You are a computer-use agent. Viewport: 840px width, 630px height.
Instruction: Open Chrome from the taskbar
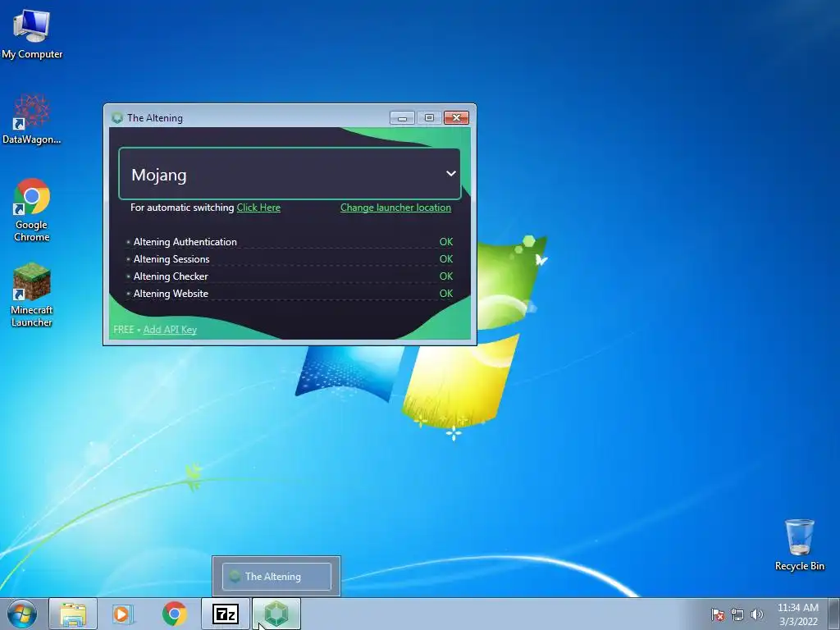tap(174, 614)
